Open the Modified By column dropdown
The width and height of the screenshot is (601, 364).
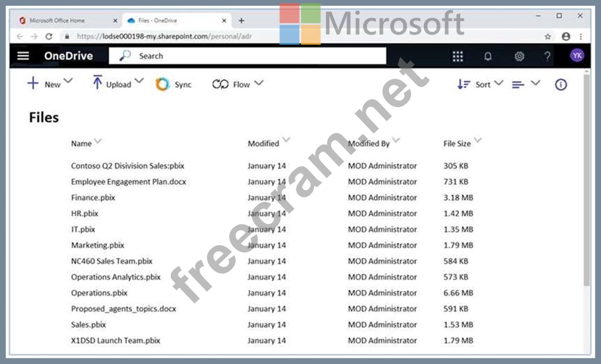point(396,140)
